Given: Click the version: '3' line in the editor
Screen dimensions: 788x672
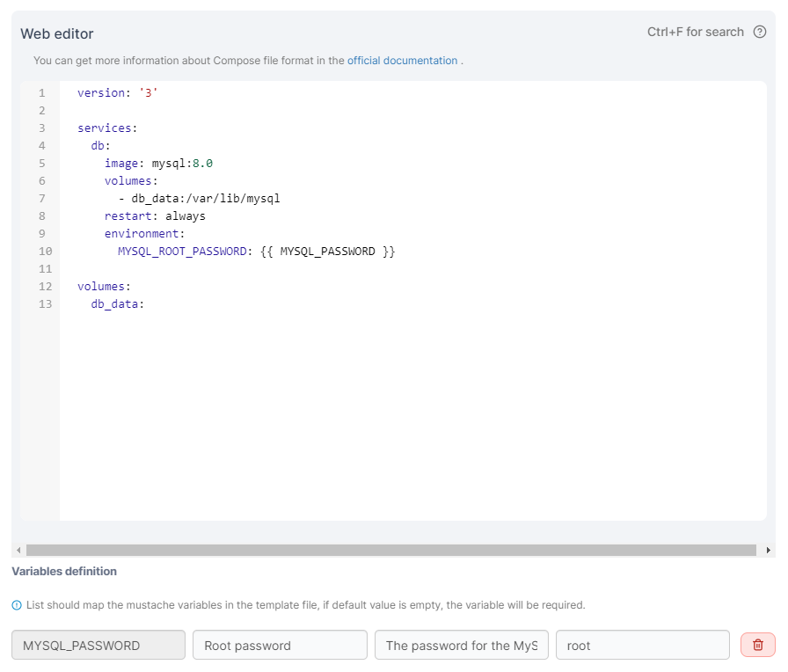Looking at the screenshot, I should tap(119, 91).
